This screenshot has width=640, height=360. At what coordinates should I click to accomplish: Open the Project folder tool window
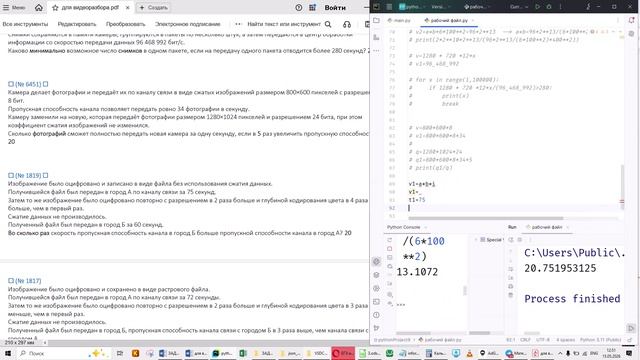point(376,20)
